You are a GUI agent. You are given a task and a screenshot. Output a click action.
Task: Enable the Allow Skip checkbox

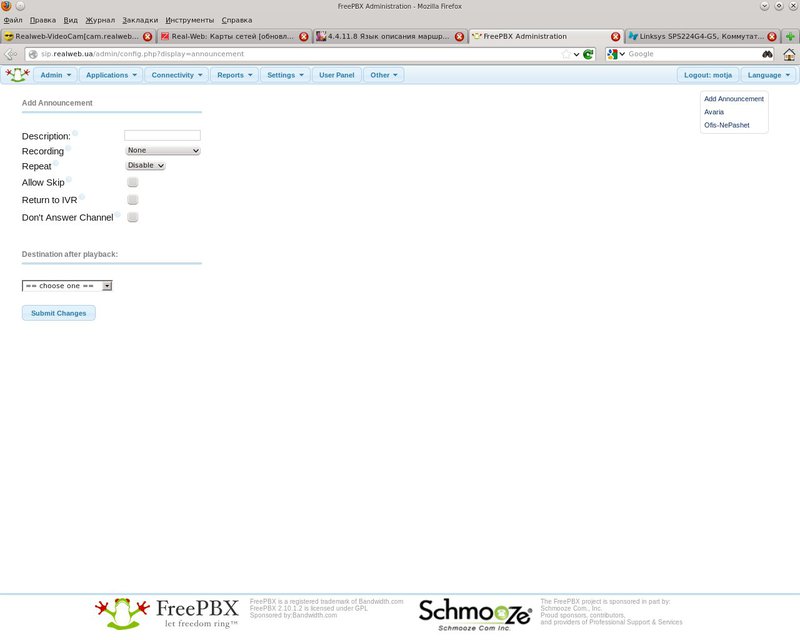click(133, 182)
